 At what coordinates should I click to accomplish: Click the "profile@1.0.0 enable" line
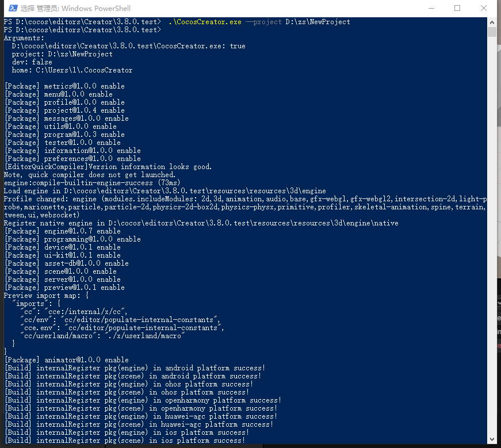pyautogui.click(x=64, y=102)
